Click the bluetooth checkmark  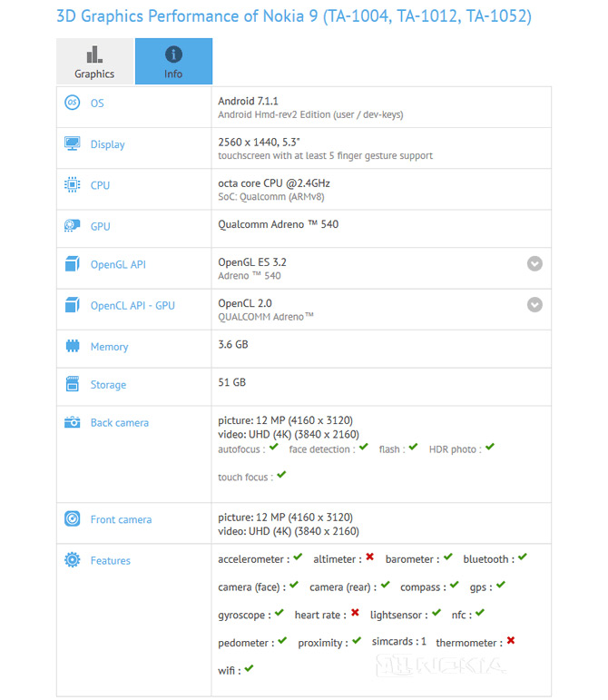(x=523, y=557)
